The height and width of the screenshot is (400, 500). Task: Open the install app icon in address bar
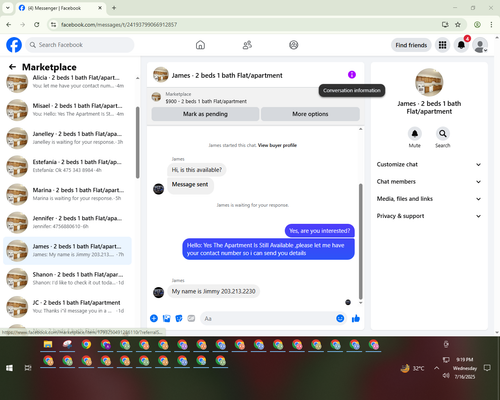click(x=445, y=25)
